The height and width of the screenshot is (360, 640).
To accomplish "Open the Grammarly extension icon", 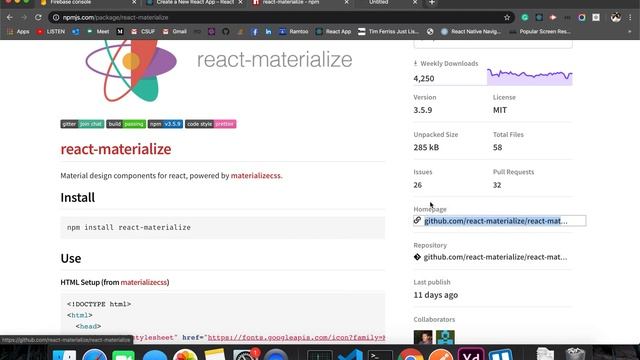I will (x=525, y=18).
